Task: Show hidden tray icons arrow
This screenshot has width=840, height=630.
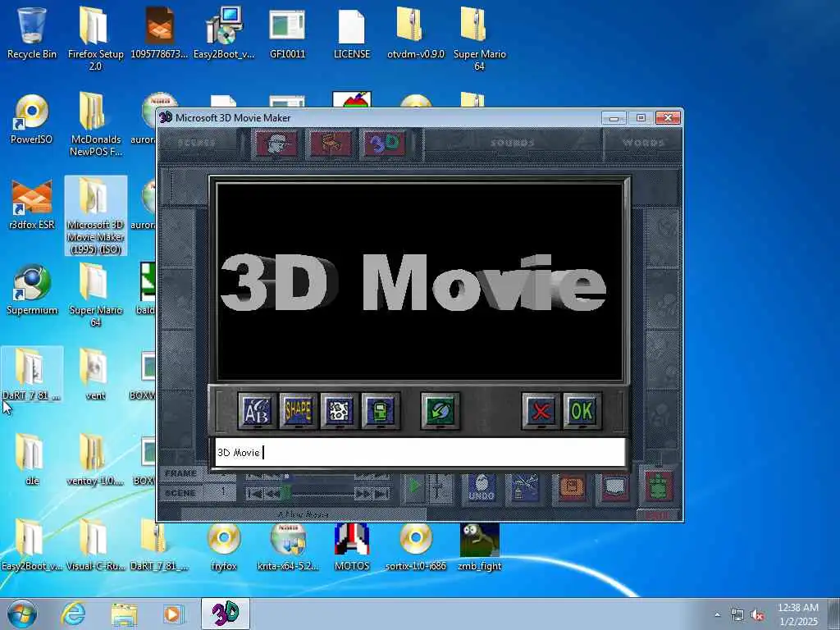Action: [x=717, y=614]
